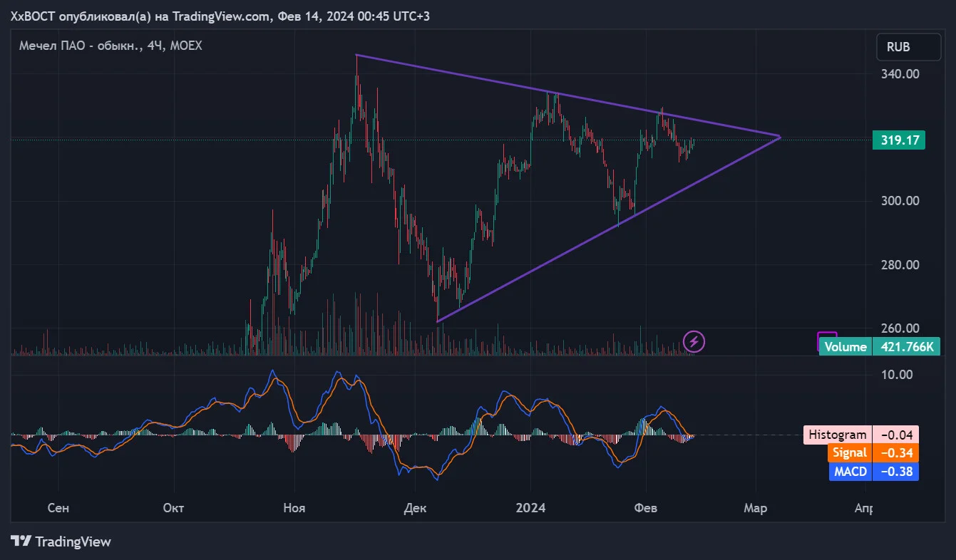Click the Фев time axis label
The height and width of the screenshot is (560, 956).
click(x=646, y=508)
